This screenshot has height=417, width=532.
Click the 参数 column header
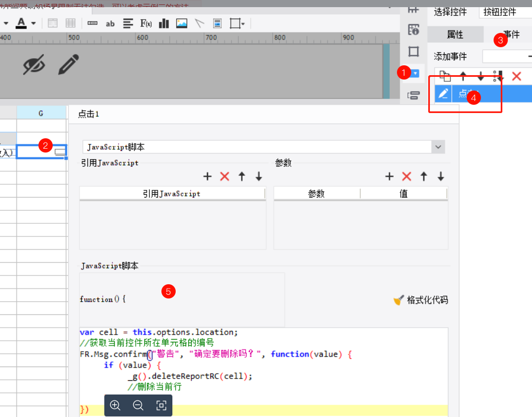click(x=317, y=194)
